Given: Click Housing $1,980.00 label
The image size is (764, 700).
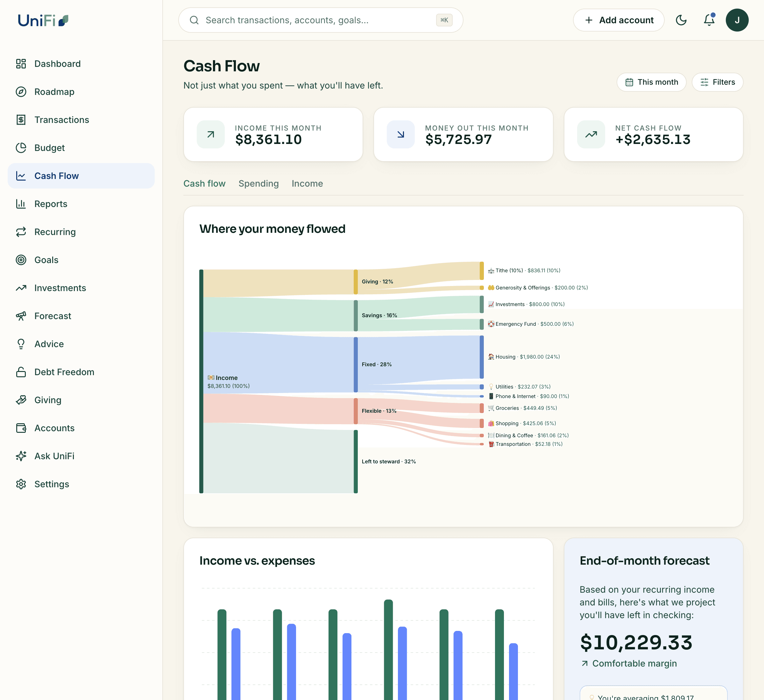Looking at the screenshot, I should 524,357.
